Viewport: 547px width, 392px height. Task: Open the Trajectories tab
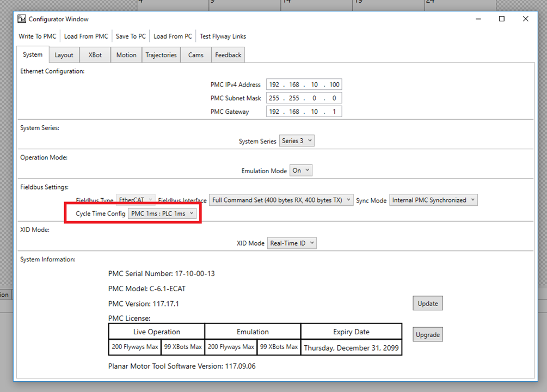[161, 55]
